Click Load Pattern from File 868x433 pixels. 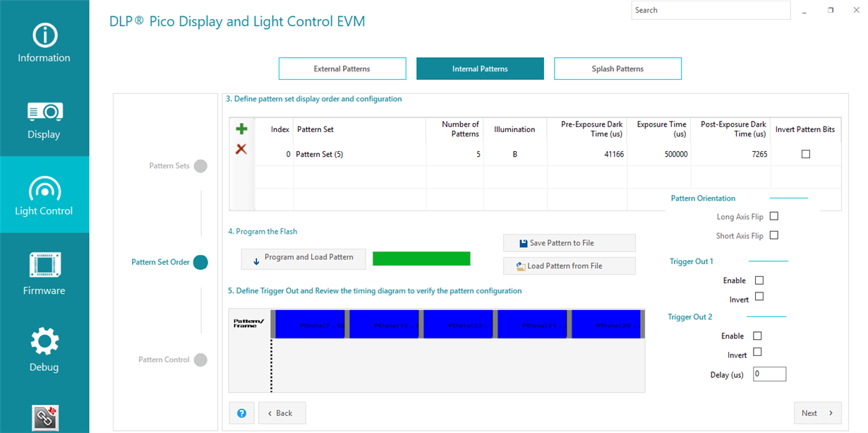[x=569, y=266]
